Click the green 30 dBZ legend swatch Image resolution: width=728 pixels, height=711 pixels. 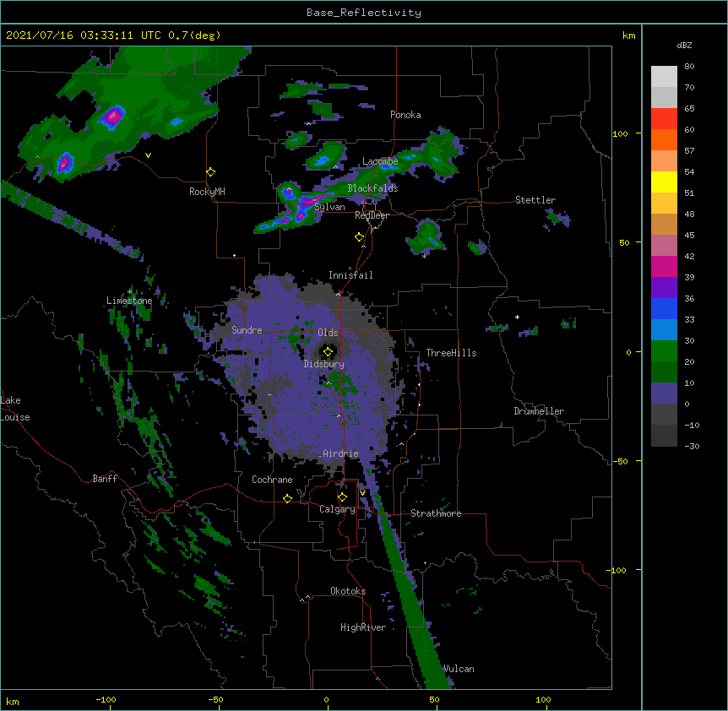[664, 351]
